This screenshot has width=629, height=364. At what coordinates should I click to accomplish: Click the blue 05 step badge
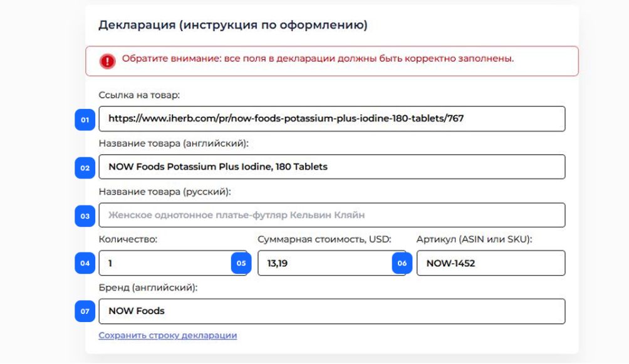click(x=241, y=263)
